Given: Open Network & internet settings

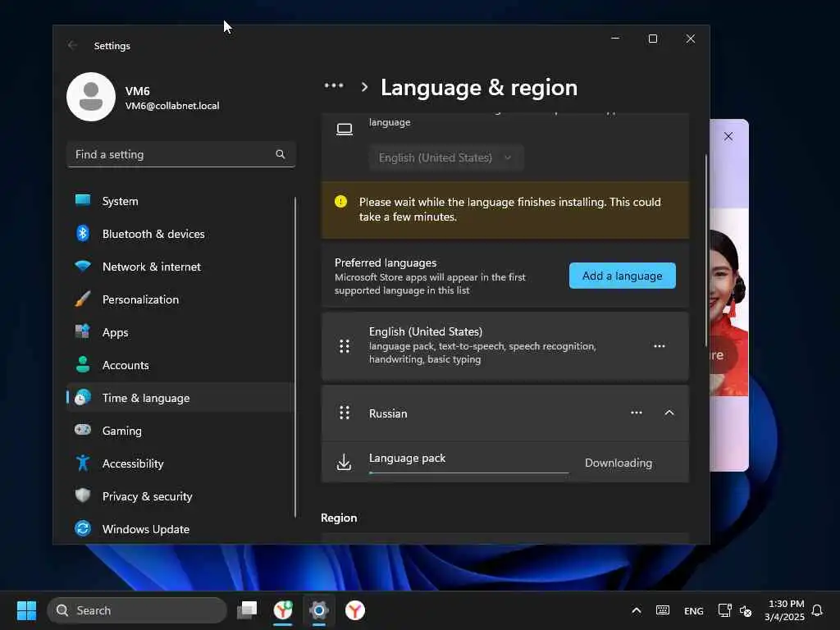Looking at the screenshot, I should pos(180,267).
